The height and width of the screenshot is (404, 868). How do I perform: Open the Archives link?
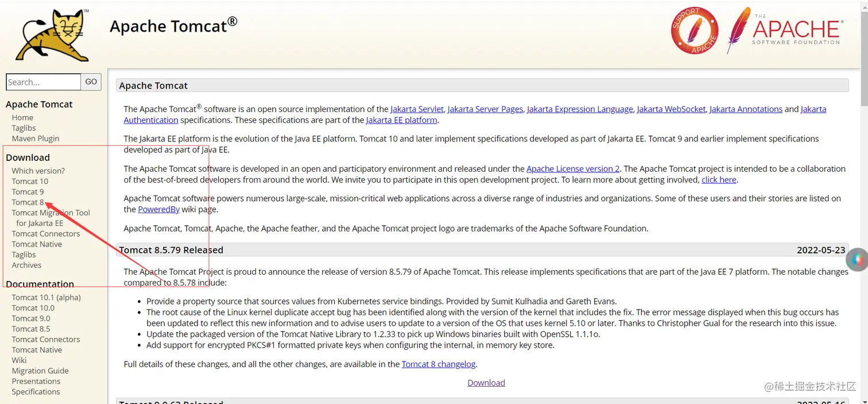pyautogui.click(x=26, y=265)
